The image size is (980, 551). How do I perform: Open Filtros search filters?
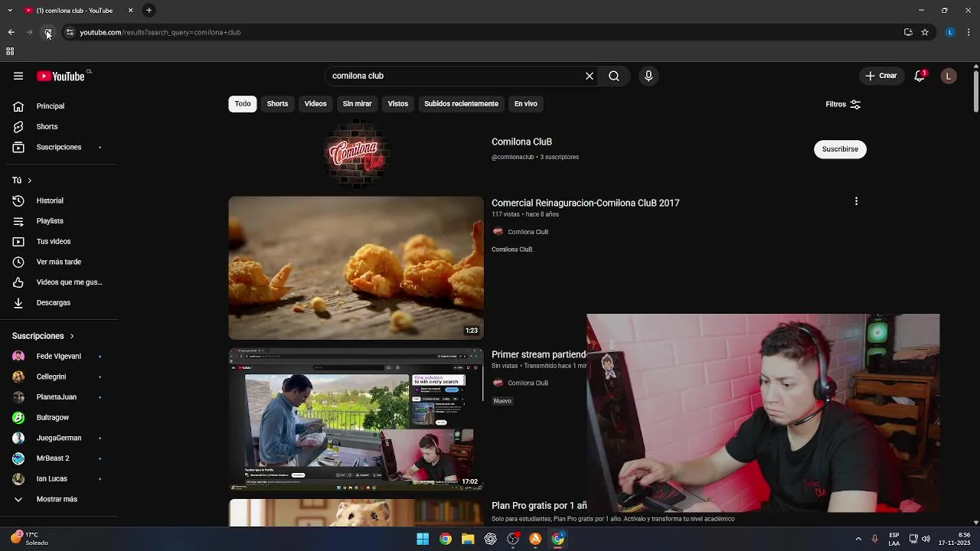click(x=843, y=104)
